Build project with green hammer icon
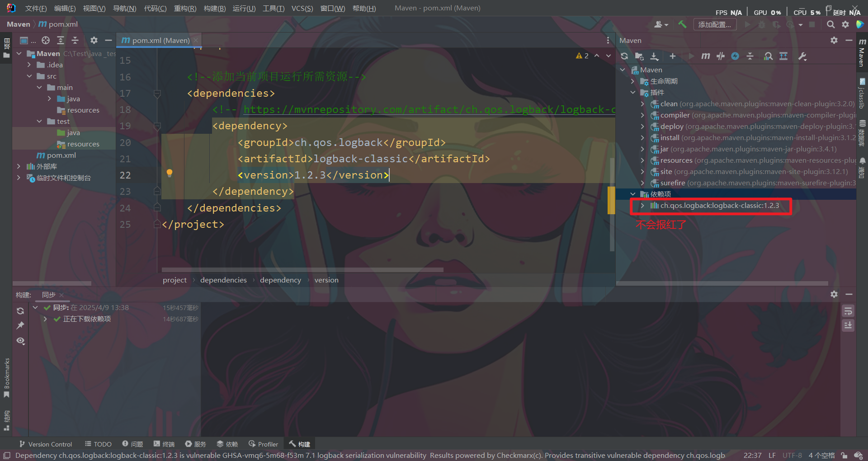Viewport: 868px width, 461px height. 682,24
